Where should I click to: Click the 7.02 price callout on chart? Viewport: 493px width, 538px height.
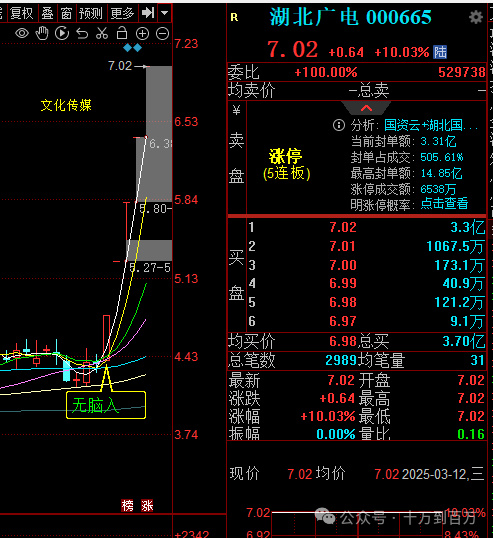coord(120,66)
